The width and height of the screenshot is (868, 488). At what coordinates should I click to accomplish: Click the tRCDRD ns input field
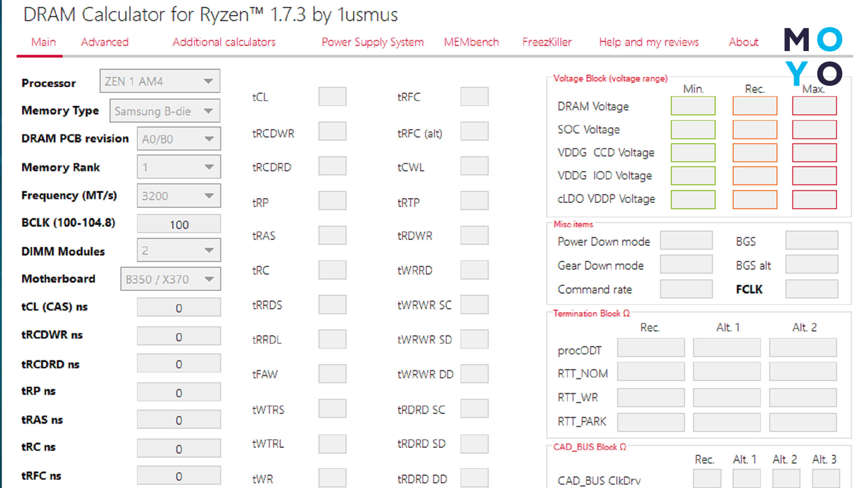point(179,364)
